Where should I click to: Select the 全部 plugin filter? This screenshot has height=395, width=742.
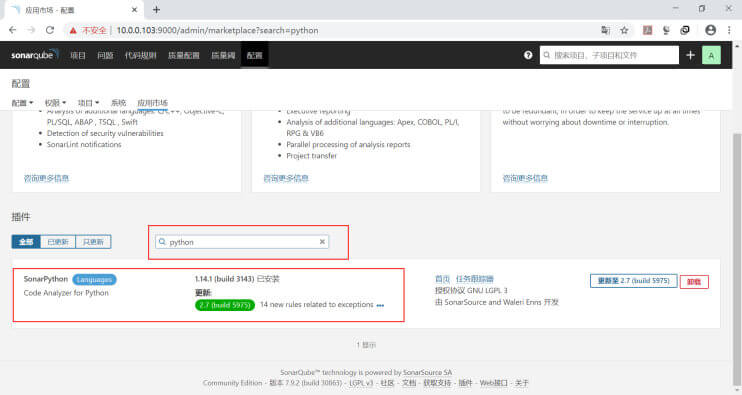click(26, 242)
